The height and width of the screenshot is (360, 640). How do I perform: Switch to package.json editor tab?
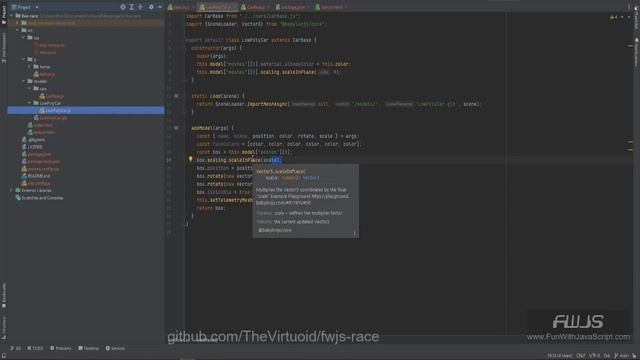pyautogui.click(x=293, y=7)
